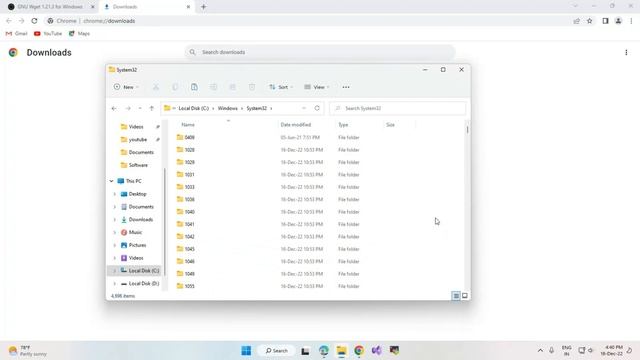The height and width of the screenshot is (360, 640).
Task: Click the Share icon in Explorer toolbar
Action: point(233,87)
